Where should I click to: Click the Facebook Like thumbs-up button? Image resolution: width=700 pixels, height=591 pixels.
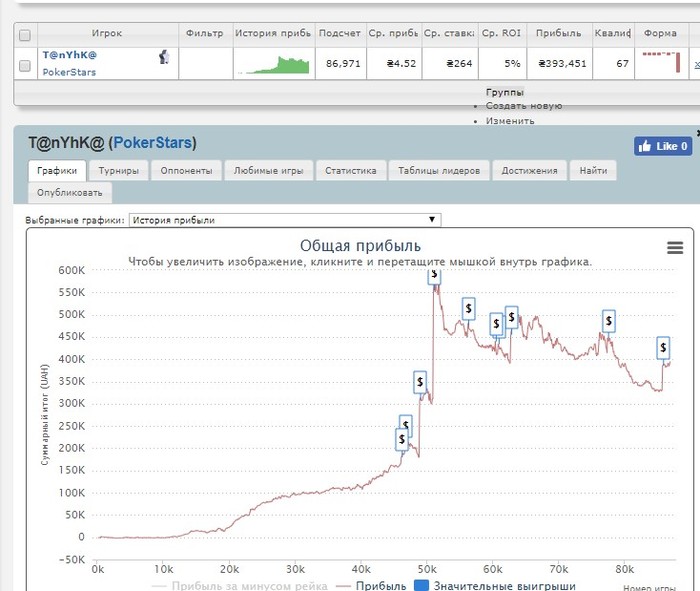(x=663, y=146)
